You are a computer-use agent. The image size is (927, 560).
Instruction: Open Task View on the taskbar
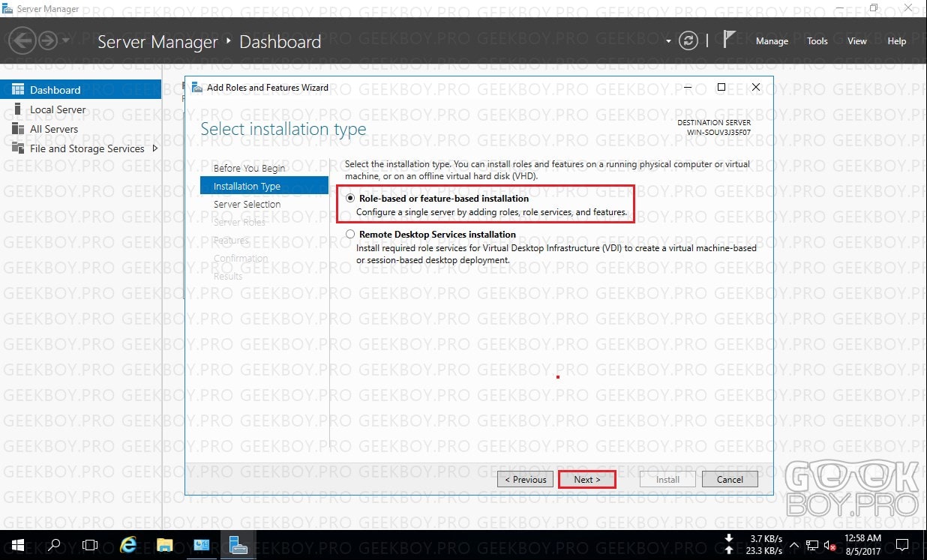click(90, 545)
